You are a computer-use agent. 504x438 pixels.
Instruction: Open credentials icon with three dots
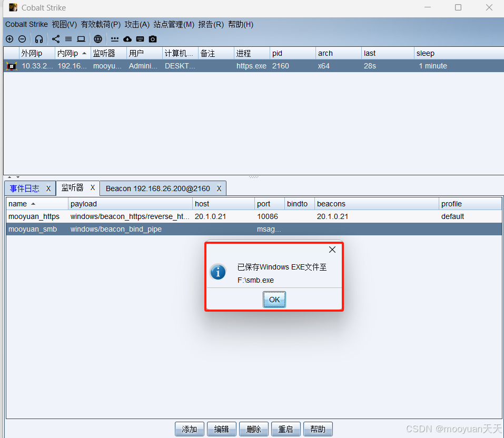coord(115,39)
